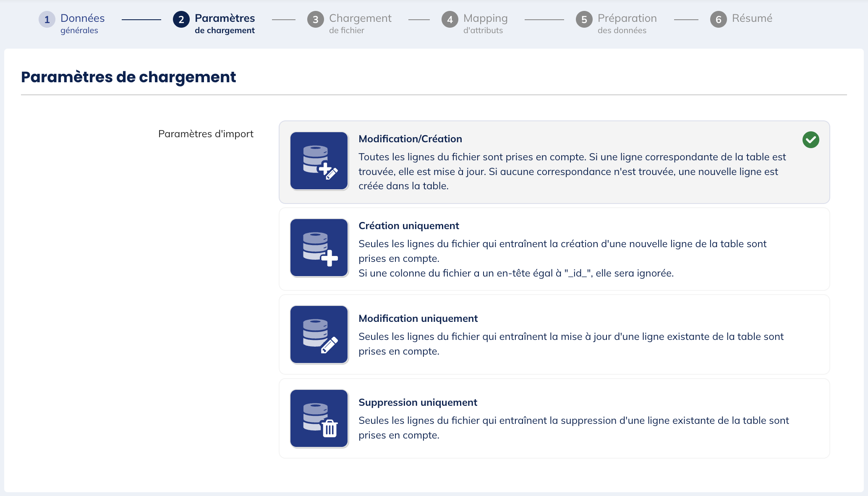Go to Préparation des données step
Screen dimensions: 868x496
click(627, 23)
